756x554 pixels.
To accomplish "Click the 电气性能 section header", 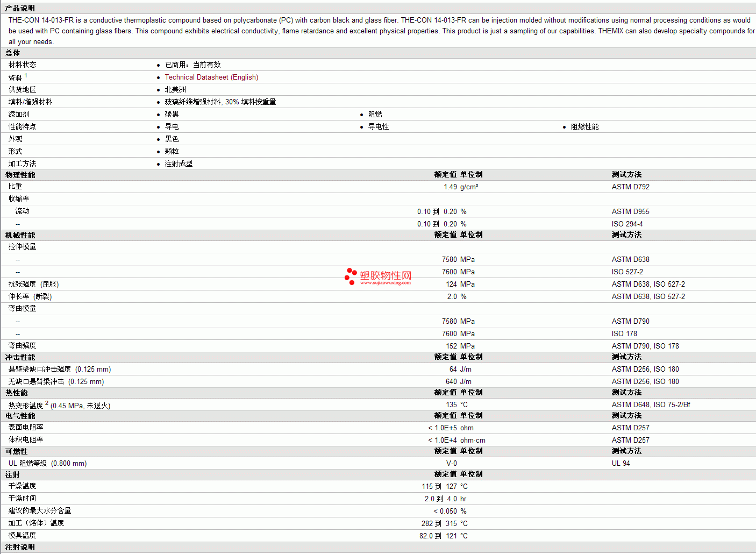I will 20,416.
